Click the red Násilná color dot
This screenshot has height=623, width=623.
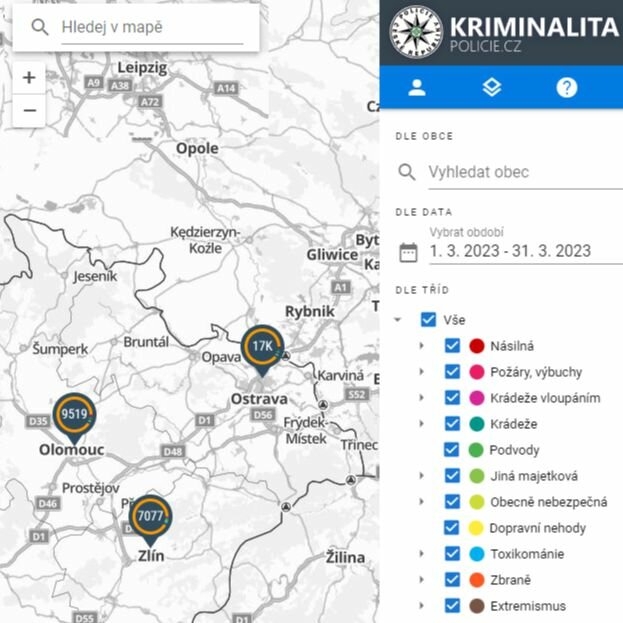click(476, 346)
